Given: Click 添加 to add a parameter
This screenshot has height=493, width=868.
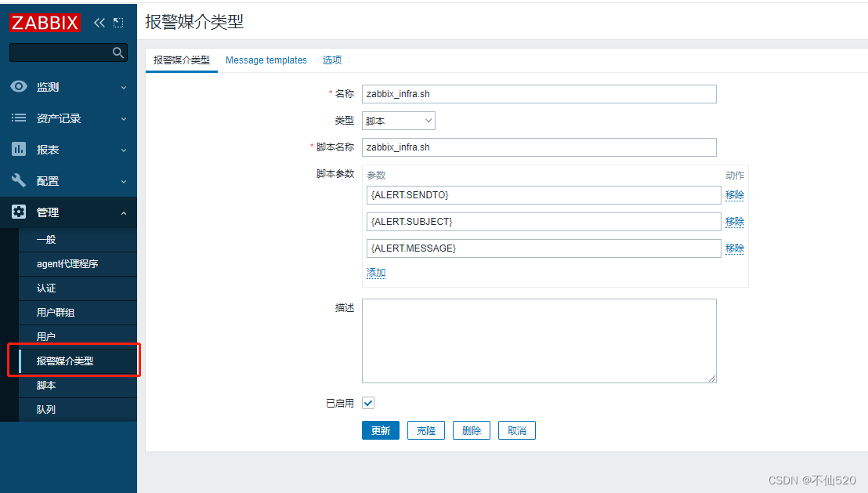Looking at the screenshot, I should 376,273.
